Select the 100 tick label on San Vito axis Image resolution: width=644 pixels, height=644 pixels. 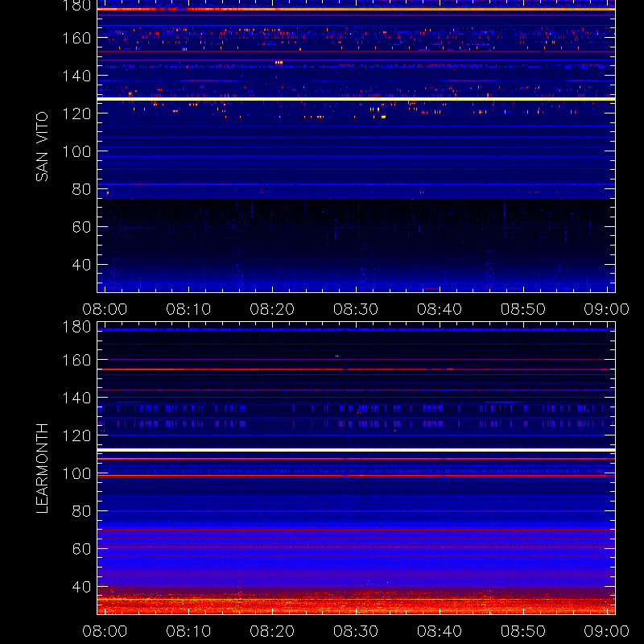click(x=76, y=151)
